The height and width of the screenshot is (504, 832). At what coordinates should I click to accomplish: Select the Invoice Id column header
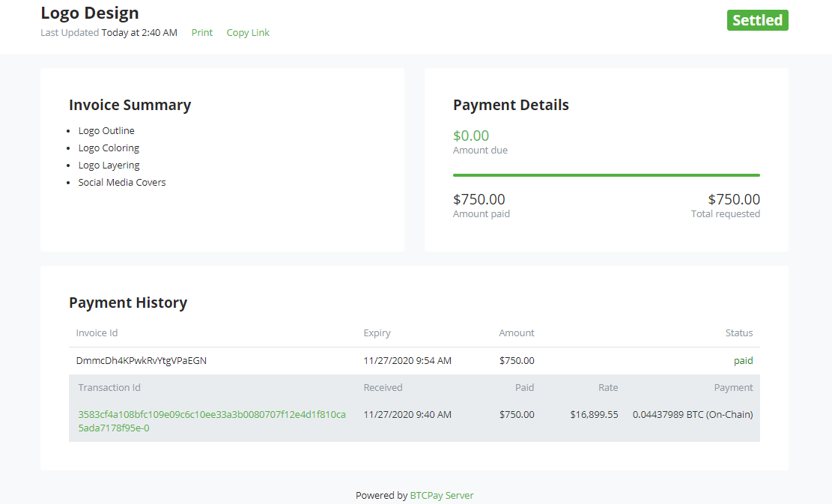click(97, 333)
